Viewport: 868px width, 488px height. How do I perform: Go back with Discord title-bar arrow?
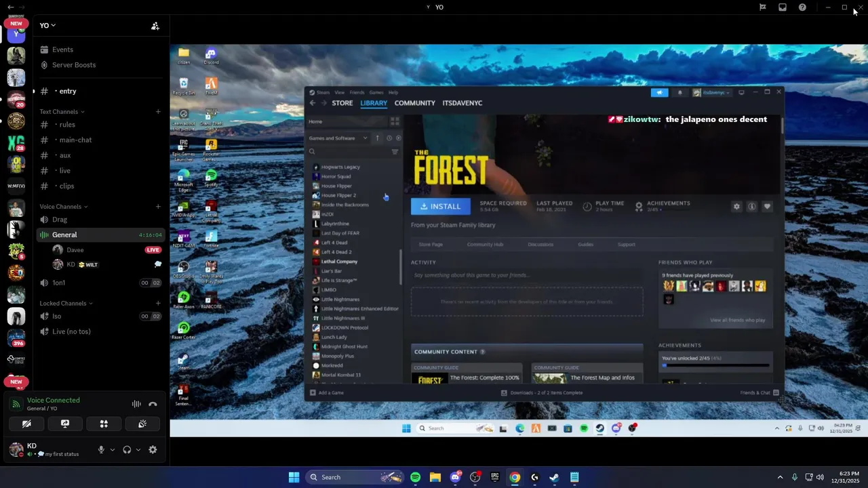pos(10,7)
